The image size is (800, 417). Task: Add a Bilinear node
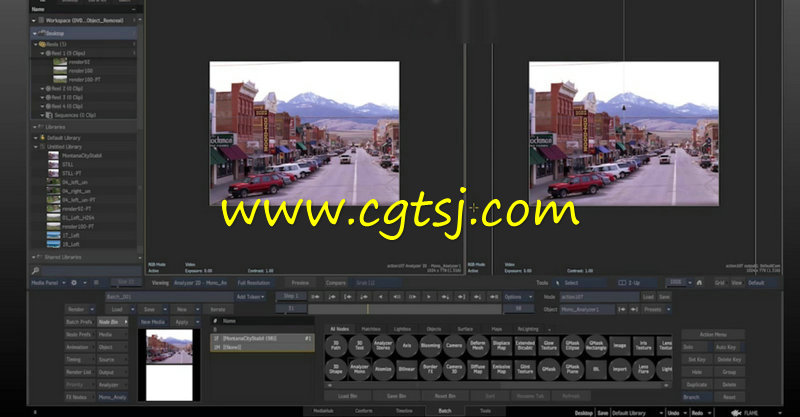tap(407, 369)
